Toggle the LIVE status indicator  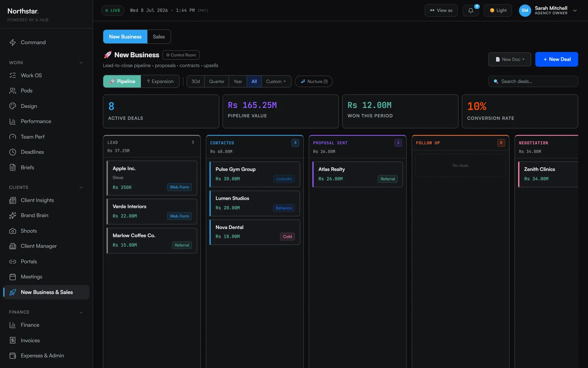tap(113, 10)
